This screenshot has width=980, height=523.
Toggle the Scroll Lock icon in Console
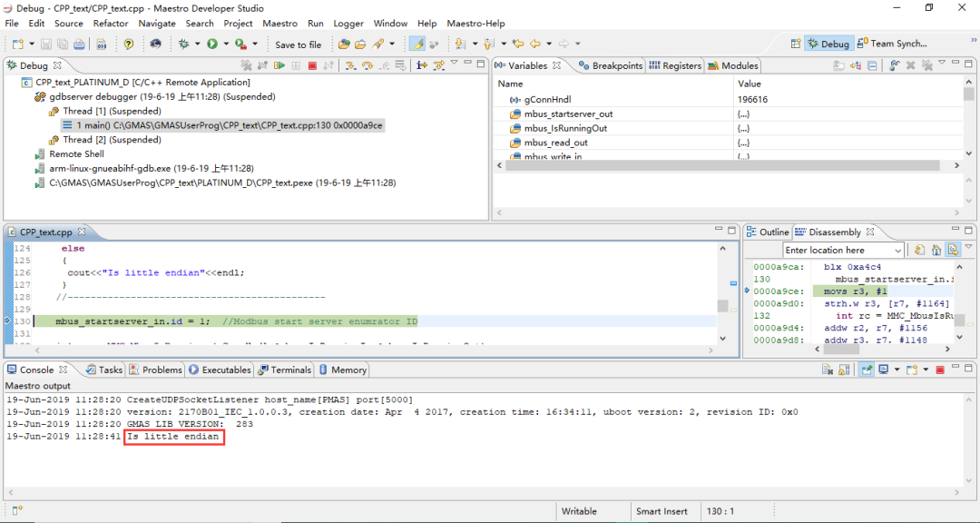point(844,370)
